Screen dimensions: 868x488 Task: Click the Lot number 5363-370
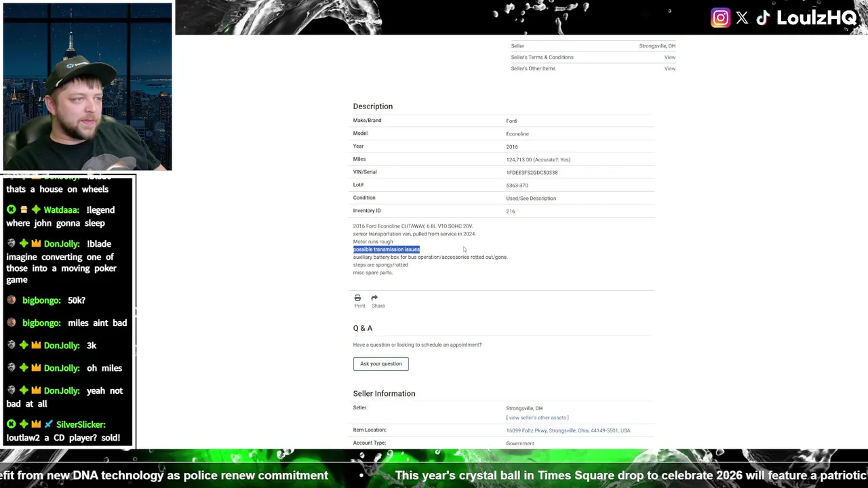click(517, 186)
